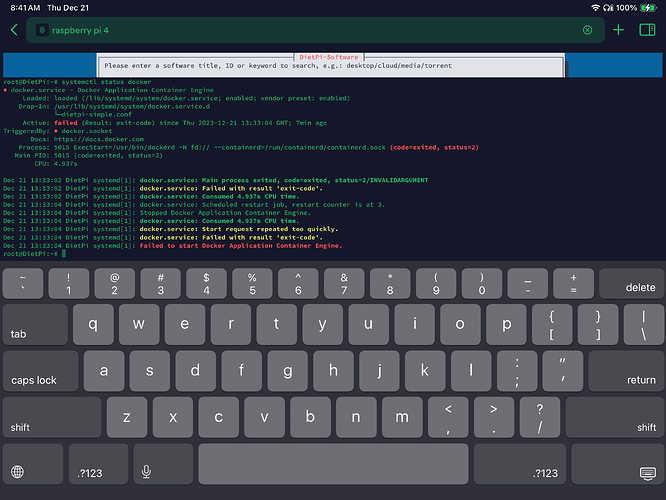
Task: Tap the terminal cursor at root@DietPi prompt
Action: [64, 254]
